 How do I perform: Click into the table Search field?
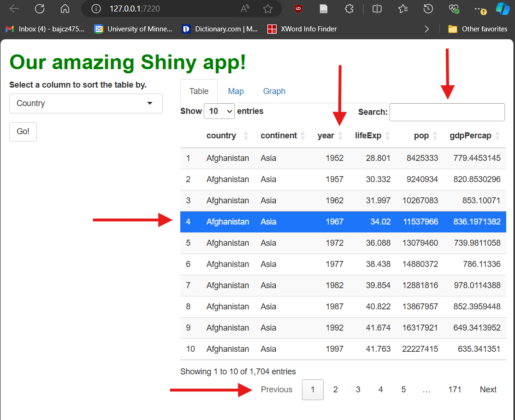click(447, 112)
